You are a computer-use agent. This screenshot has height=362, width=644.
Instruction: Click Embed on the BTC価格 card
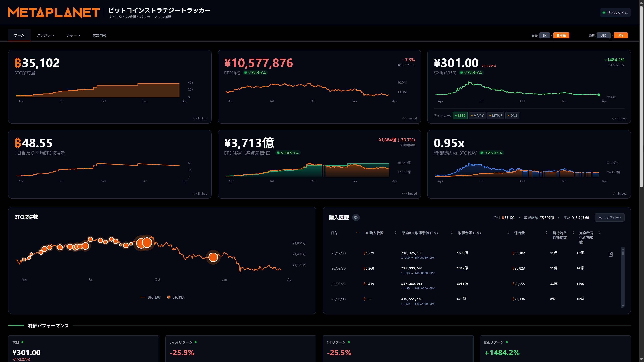tap(410, 118)
